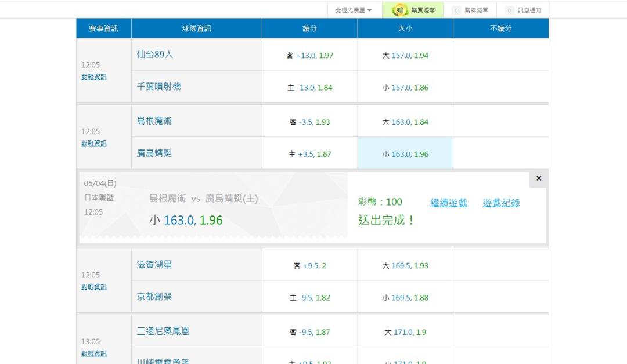
Task: Select the 大 157.0, 1.94 over bet
Action: click(x=405, y=55)
